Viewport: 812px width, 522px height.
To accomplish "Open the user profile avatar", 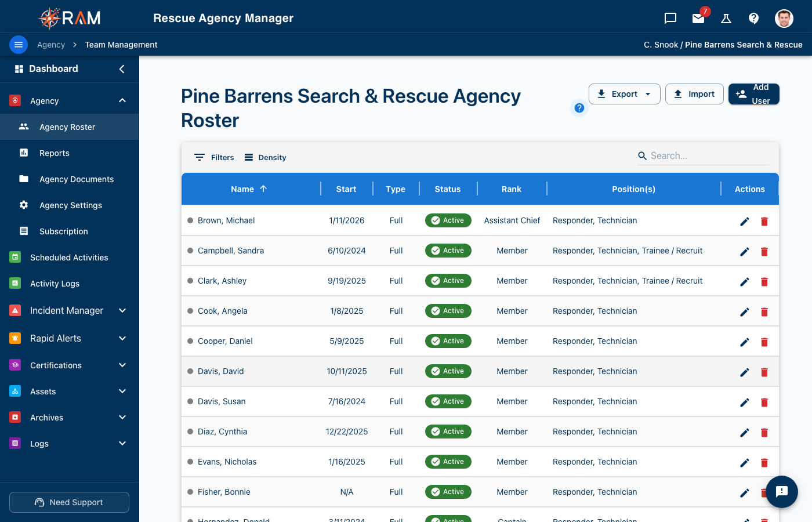I will click(784, 19).
